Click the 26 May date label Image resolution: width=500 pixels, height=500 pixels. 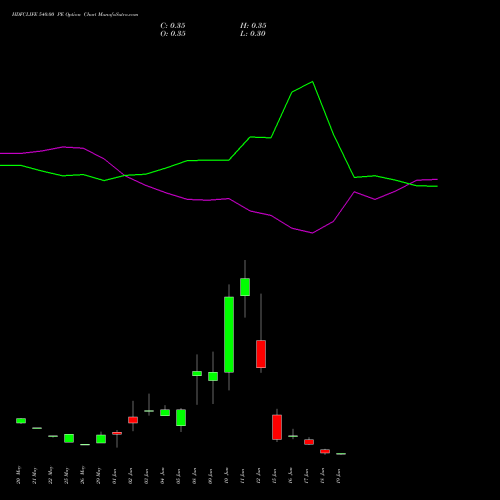(82, 475)
